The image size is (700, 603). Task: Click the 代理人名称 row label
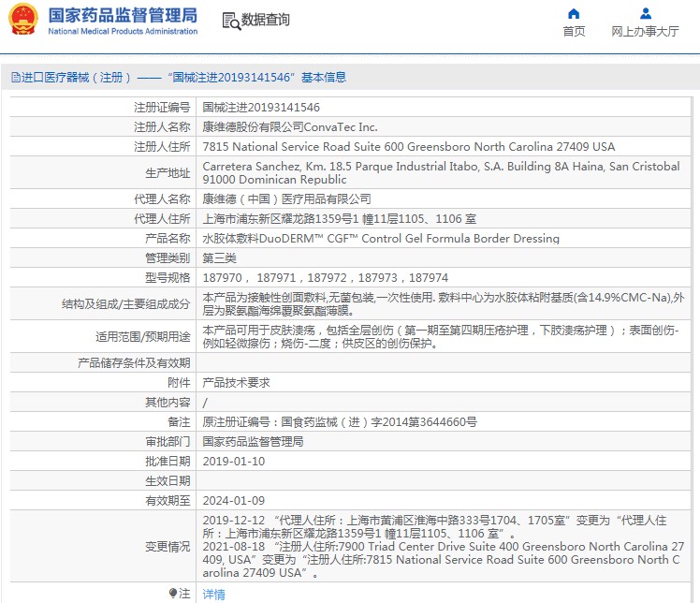(x=162, y=199)
